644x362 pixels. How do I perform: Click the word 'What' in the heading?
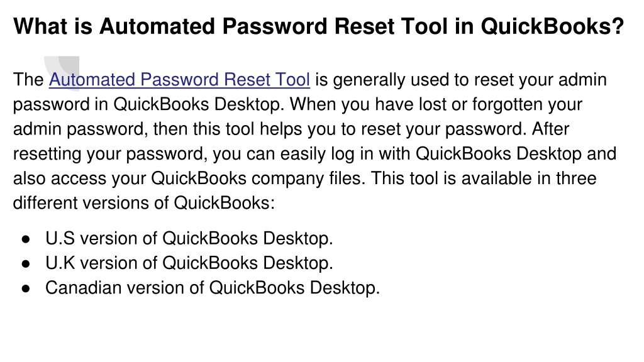(x=40, y=26)
